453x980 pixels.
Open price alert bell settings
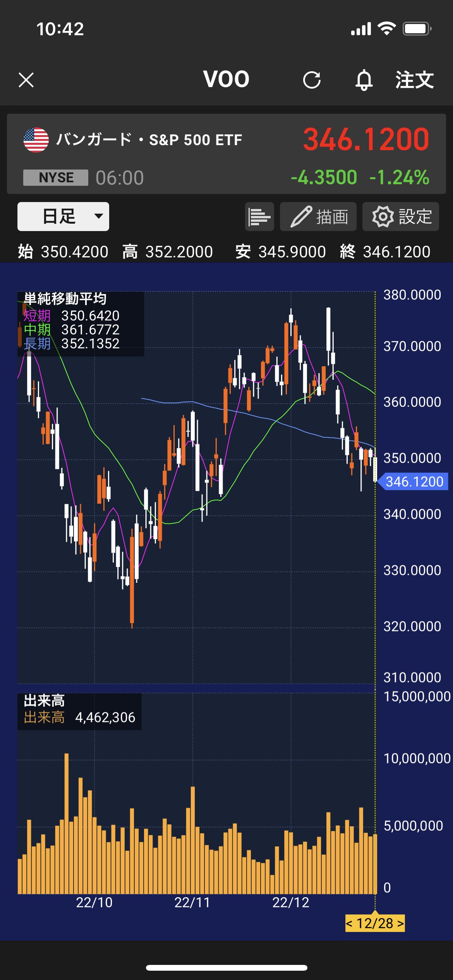(364, 80)
